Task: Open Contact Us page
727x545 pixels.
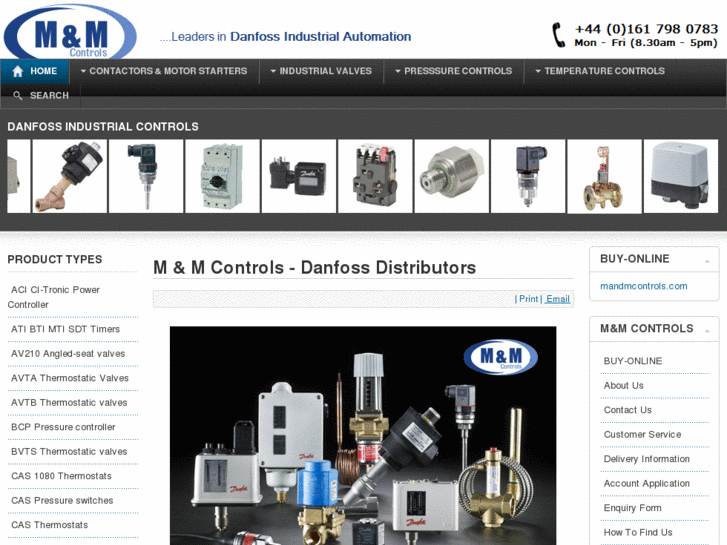Action: (628, 410)
